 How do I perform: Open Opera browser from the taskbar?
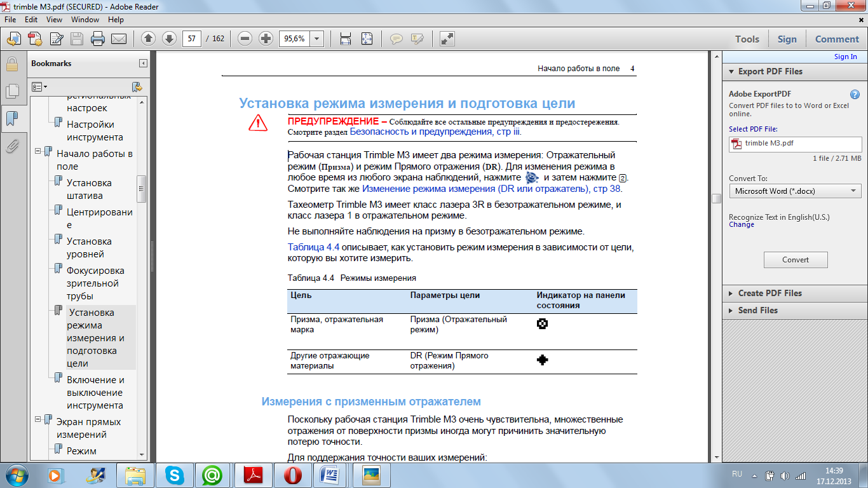tap(292, 475)
